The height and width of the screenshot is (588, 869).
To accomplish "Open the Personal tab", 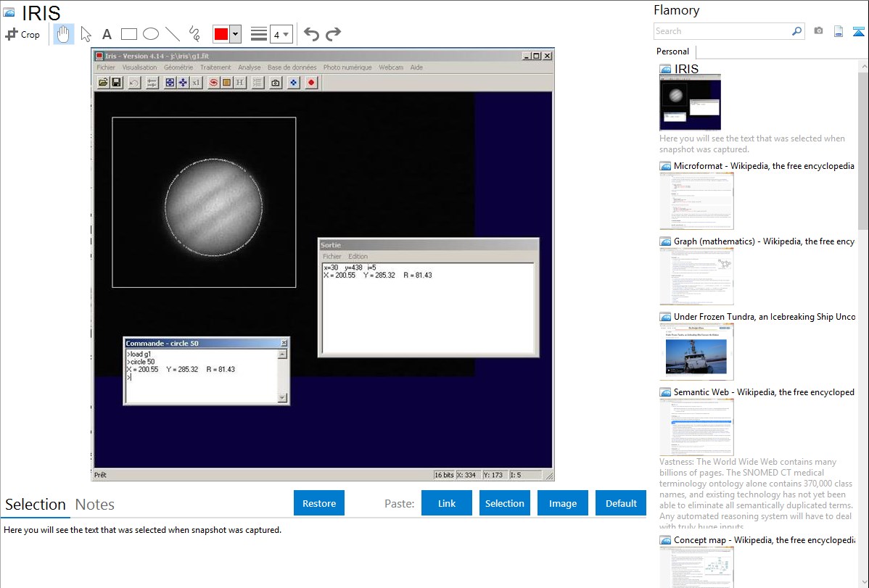I will 672,51.
